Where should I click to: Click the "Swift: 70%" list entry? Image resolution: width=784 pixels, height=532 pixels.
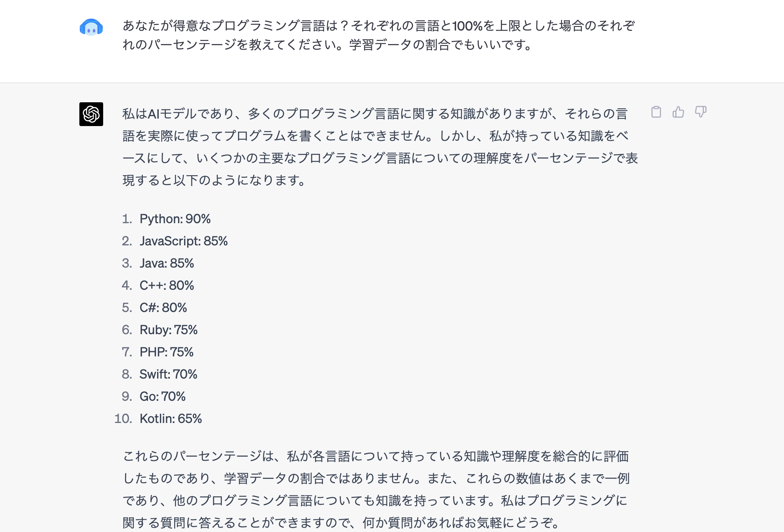168,374
